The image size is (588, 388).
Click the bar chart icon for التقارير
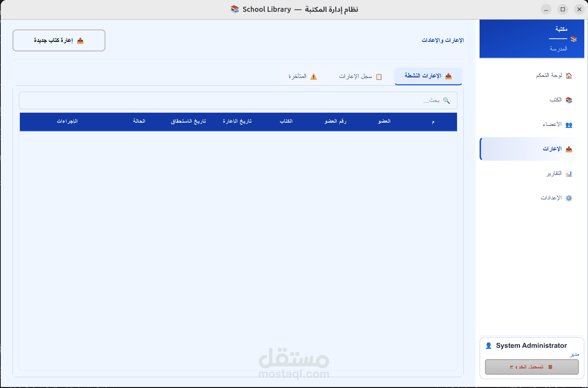tap(569, 174)
